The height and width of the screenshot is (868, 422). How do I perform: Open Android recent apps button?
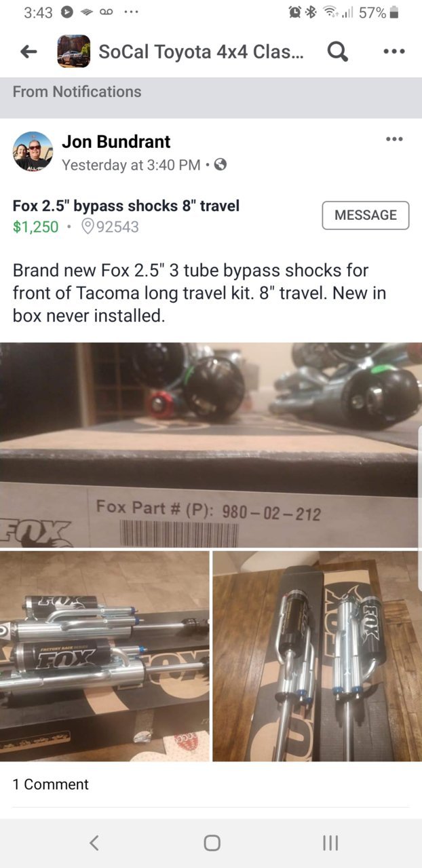click(x=330, y=843)
